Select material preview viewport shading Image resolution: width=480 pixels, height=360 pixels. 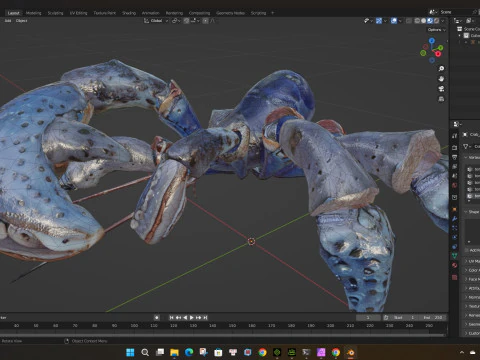click(430, 21)
